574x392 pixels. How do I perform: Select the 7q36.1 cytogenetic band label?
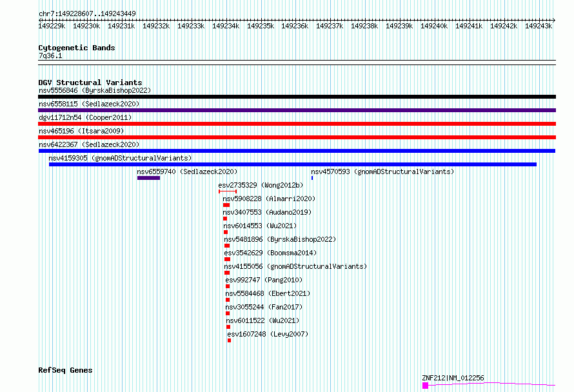tap(50, 55)
